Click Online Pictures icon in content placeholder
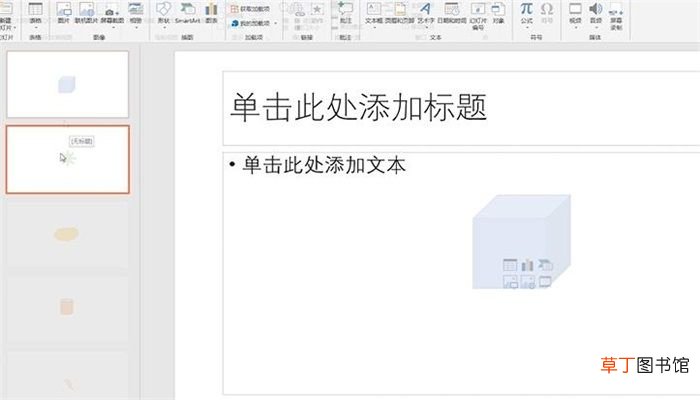This screenshot has width=700, height=400. 527,282
